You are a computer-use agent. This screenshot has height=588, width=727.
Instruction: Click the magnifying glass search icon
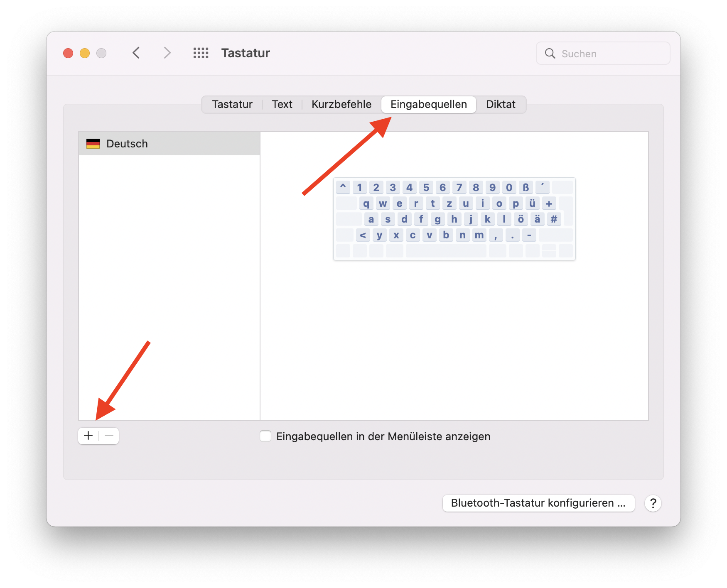click(x=550, y=53)
